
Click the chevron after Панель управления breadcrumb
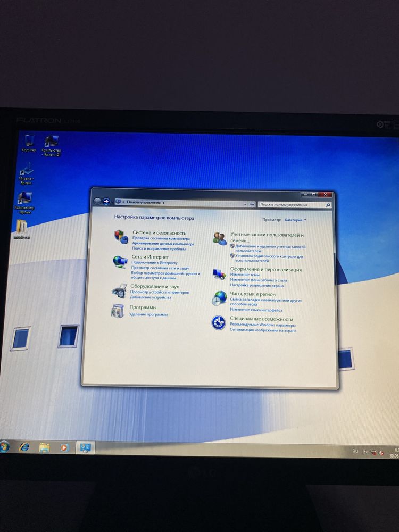coord(164,203)
